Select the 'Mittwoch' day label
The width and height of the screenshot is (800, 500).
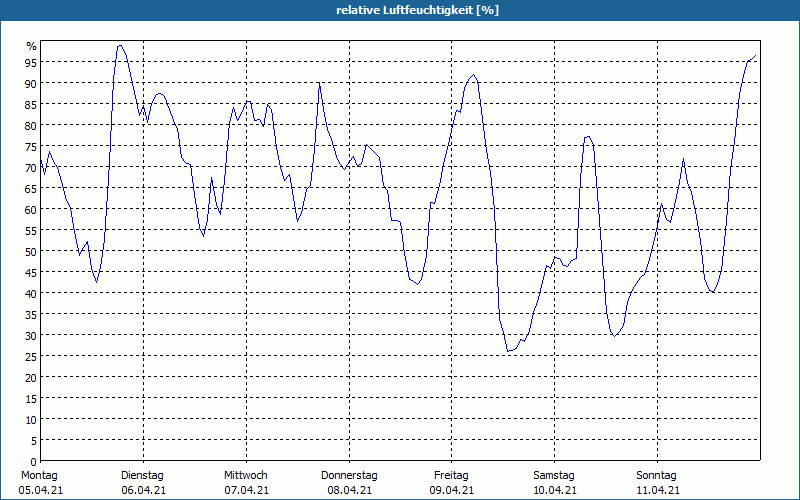tap(246, 476)
